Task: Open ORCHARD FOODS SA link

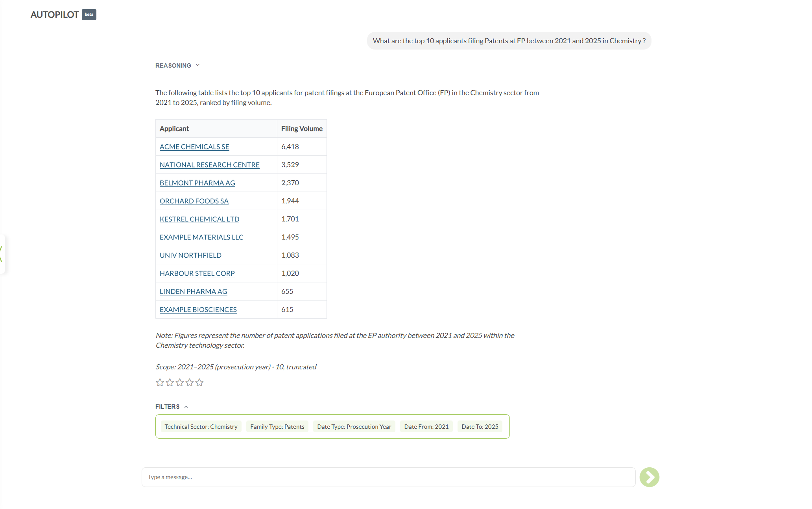Action: point(194,201)
